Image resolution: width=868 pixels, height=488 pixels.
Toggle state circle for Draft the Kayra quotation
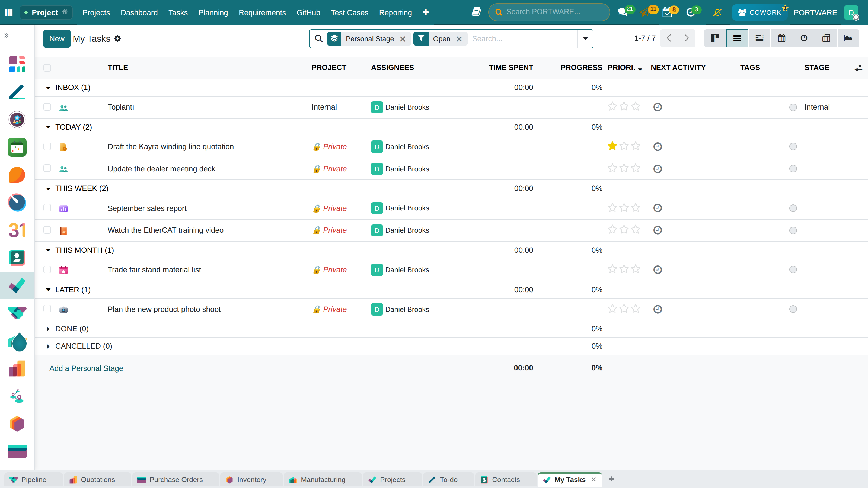793,146
